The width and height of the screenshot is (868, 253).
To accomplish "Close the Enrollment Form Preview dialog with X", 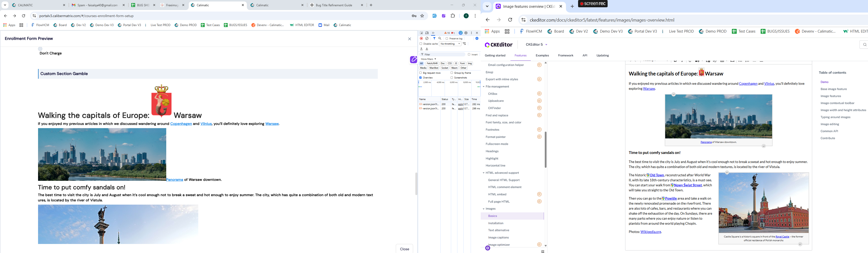I will [x=409, y=39].
